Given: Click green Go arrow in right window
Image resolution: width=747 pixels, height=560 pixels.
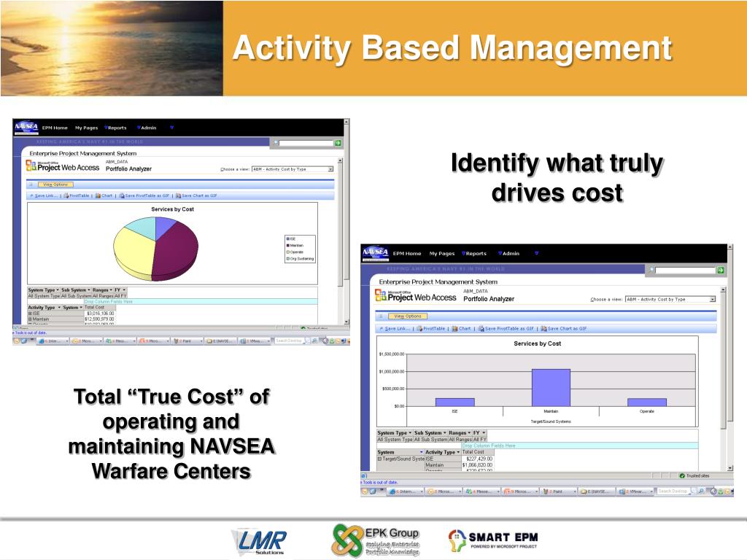Looking at the screenshot, I should coord(720,270).
